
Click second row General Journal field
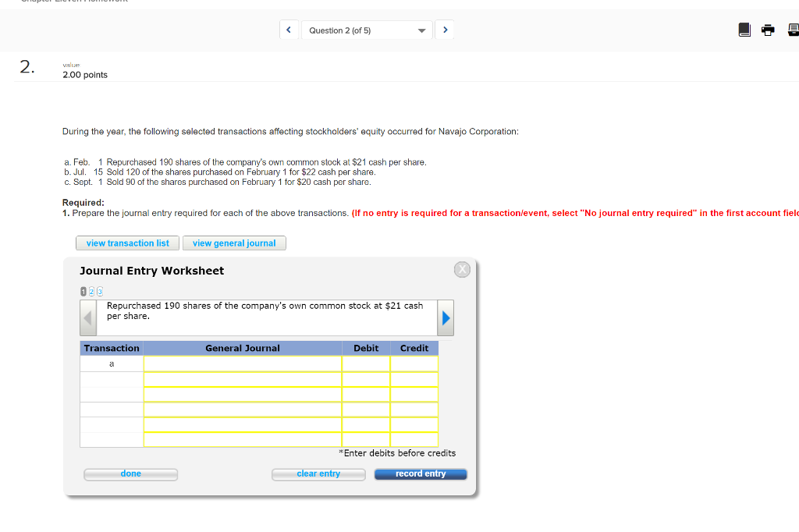point(243,379)
